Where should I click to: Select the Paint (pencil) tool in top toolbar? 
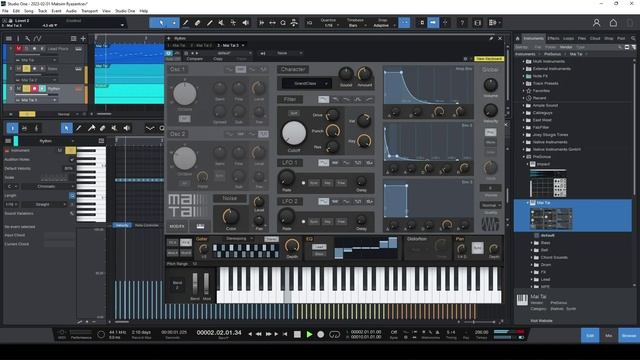[186, 23]
